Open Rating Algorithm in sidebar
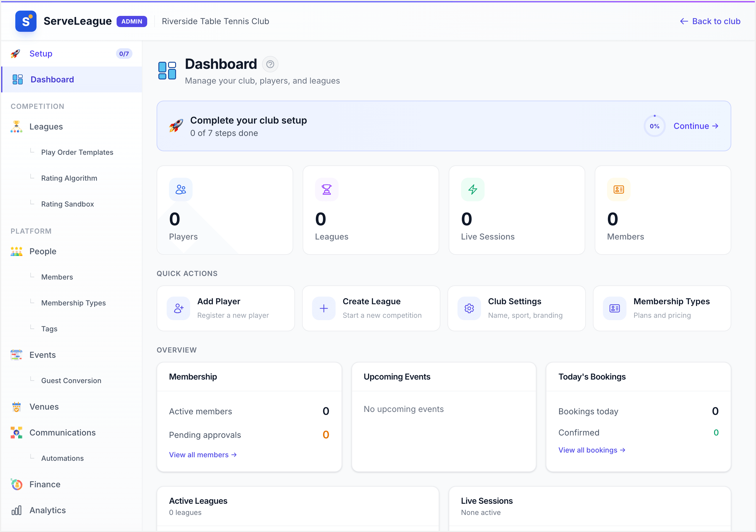This screenshot has height=532, width=756. (x=69, y=178)
